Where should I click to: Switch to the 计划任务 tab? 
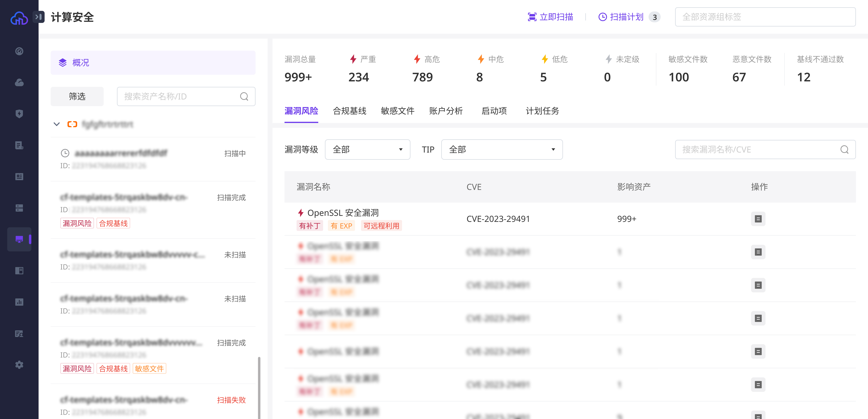click(x=542, y=111)
